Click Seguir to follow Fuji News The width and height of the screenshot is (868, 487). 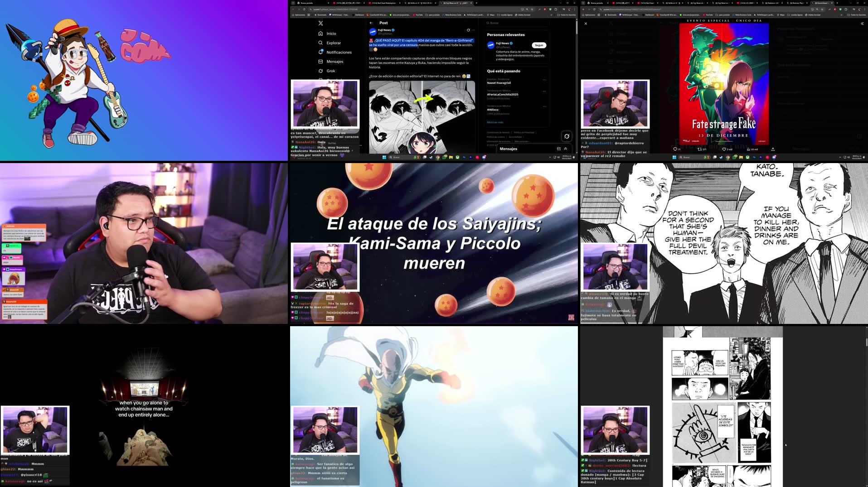click(x=538, y=45)
